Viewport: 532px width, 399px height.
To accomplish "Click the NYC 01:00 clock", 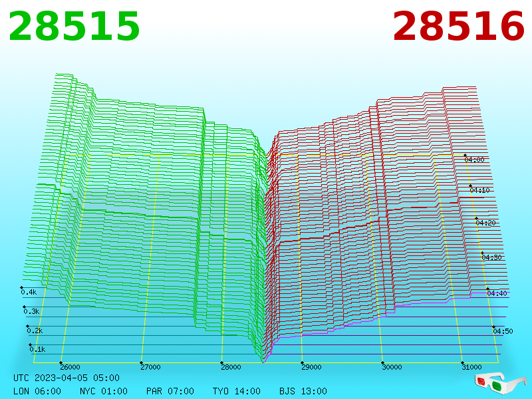I will click(x=104, y=391).
